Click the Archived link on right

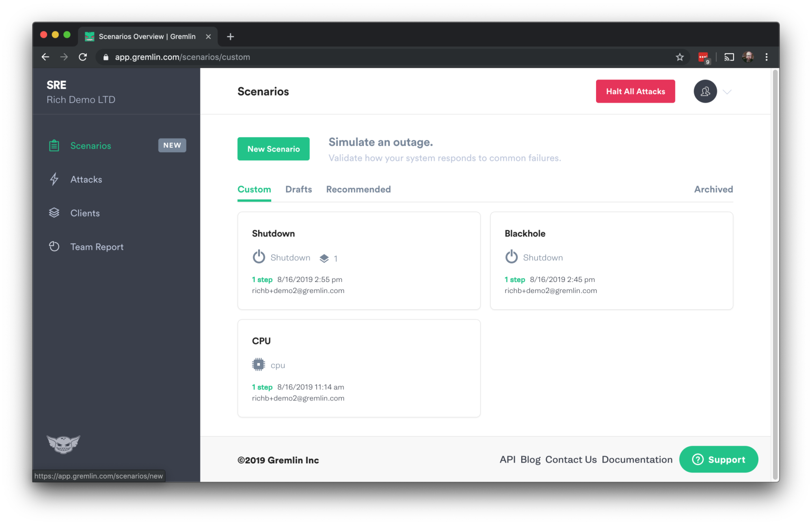[x=714, y=189]
